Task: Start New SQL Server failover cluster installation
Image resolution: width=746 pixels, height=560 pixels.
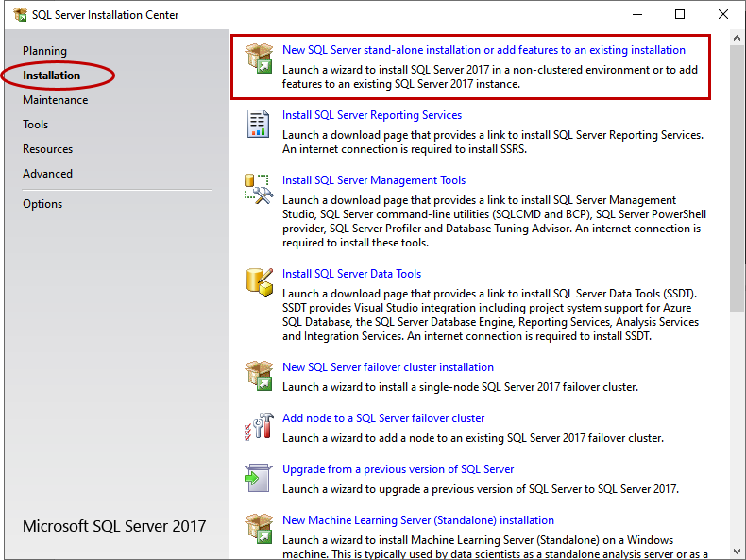Action: point(388,367)
